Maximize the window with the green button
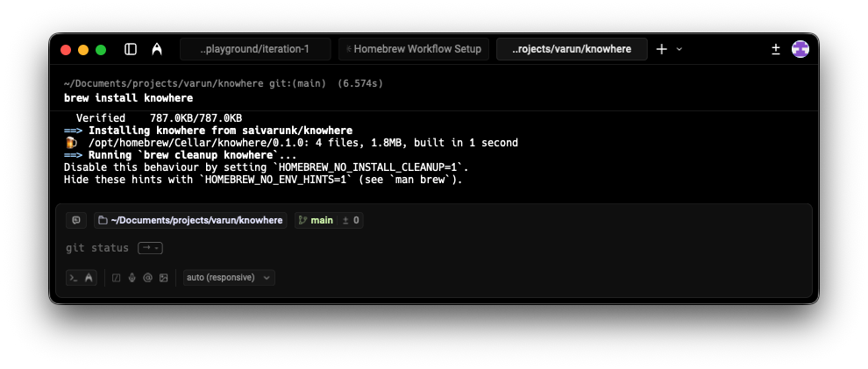The image size is (868, 369). 101,50
